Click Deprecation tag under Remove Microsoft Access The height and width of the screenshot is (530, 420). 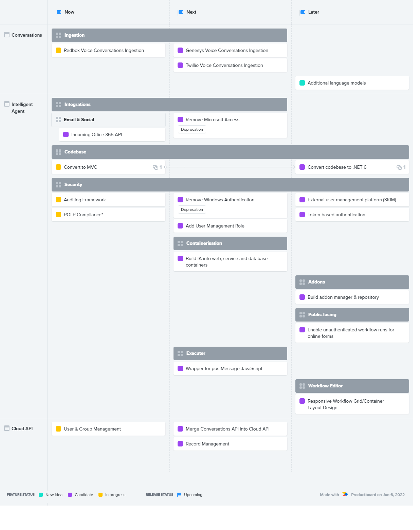click(192, 129)
